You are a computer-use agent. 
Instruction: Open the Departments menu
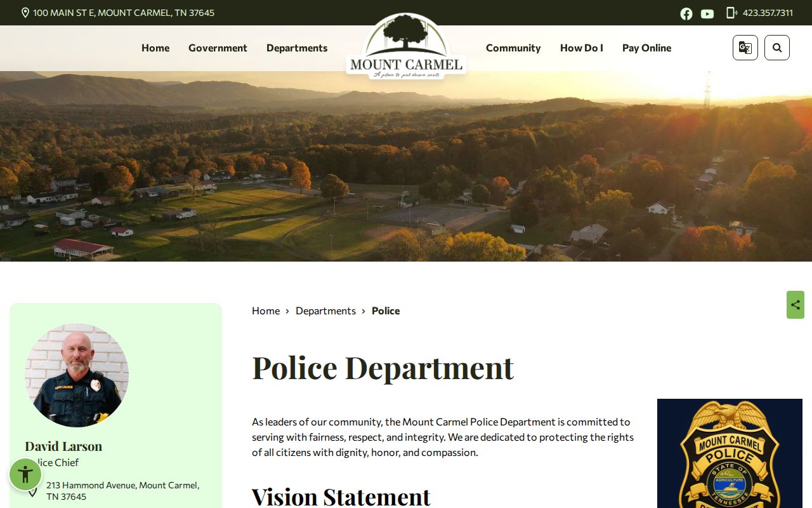click(297, 48)
